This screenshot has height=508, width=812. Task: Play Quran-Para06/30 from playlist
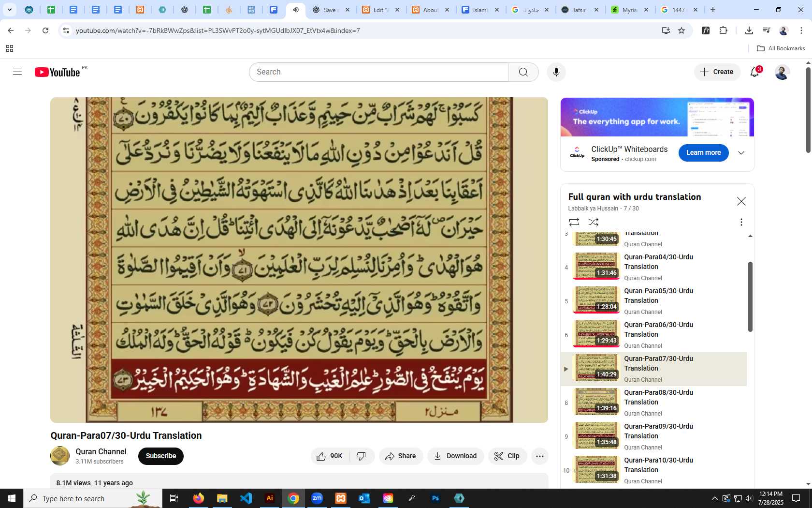[654, 334]
